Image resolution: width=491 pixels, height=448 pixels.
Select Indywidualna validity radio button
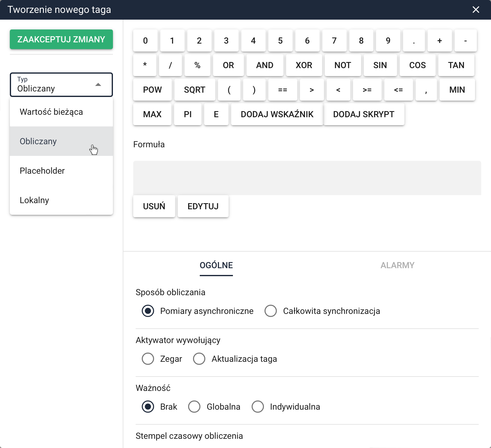click(x=258, y=407)
